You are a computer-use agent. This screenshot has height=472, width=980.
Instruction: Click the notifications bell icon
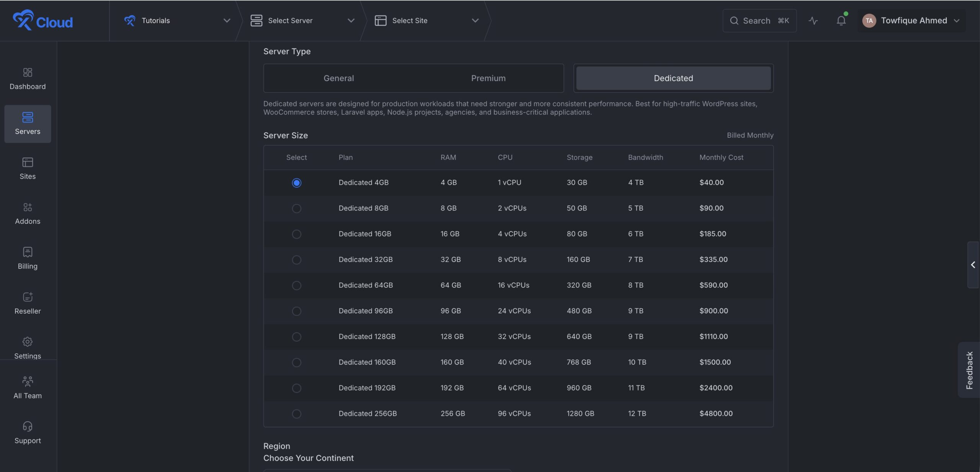(x=841, y=20)
